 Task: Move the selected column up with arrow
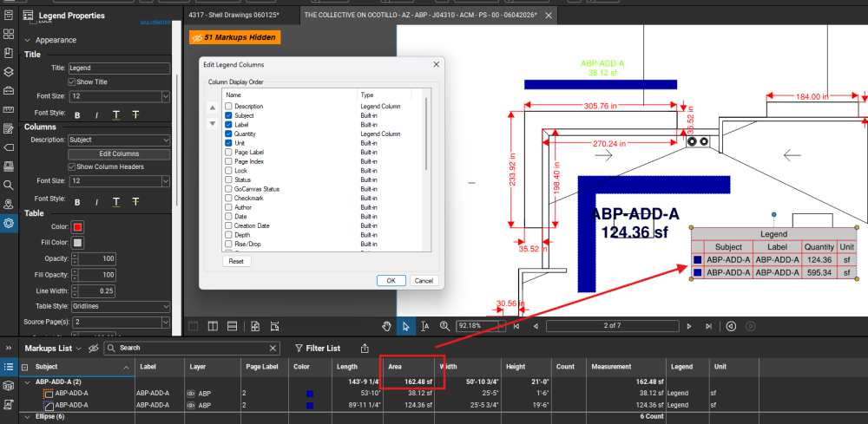(212, 108)
